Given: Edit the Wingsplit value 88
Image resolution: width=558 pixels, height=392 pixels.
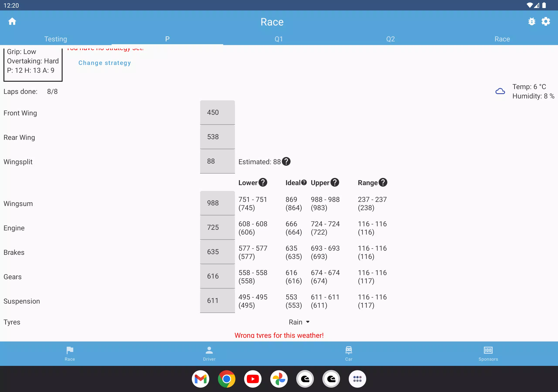Looking at the screenshot, I should pyautogui.click(x=217, y=161).
